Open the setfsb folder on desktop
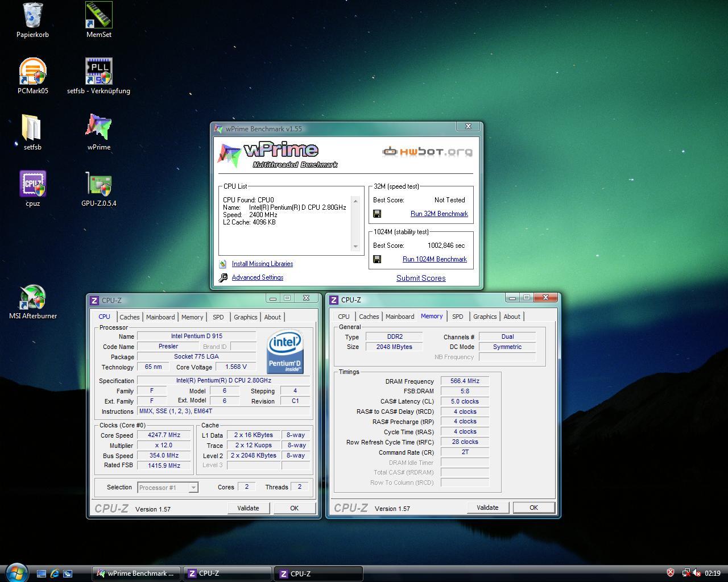 (x=32, y=132)
